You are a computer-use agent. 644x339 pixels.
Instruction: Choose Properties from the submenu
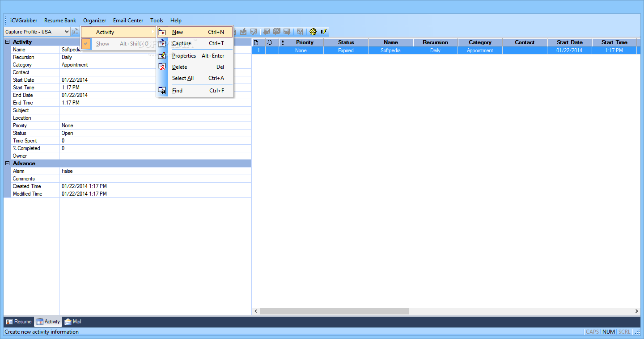(195, 56)
